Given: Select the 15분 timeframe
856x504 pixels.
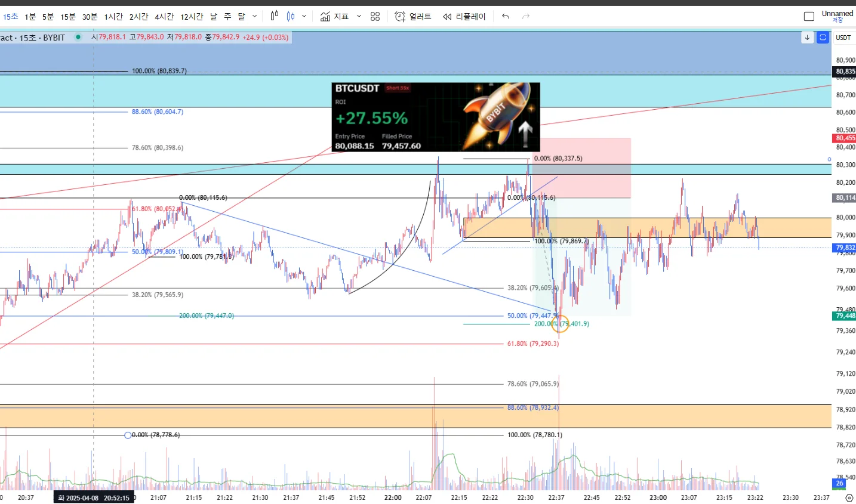Looking at the screenshot, I should (68, 17).
